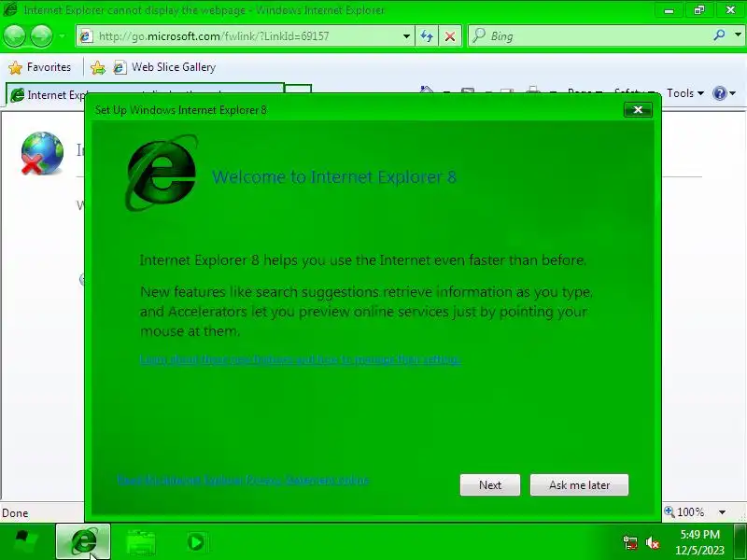Image resolution: width=747 pixels, height=560 pixels.
Task: Click the network connection tray icon
Action: [630, 542]
